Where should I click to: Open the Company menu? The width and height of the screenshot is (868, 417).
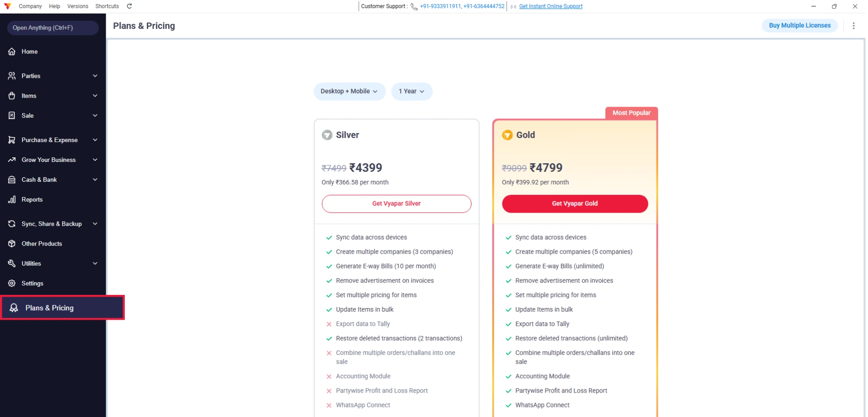click(30, 6)
